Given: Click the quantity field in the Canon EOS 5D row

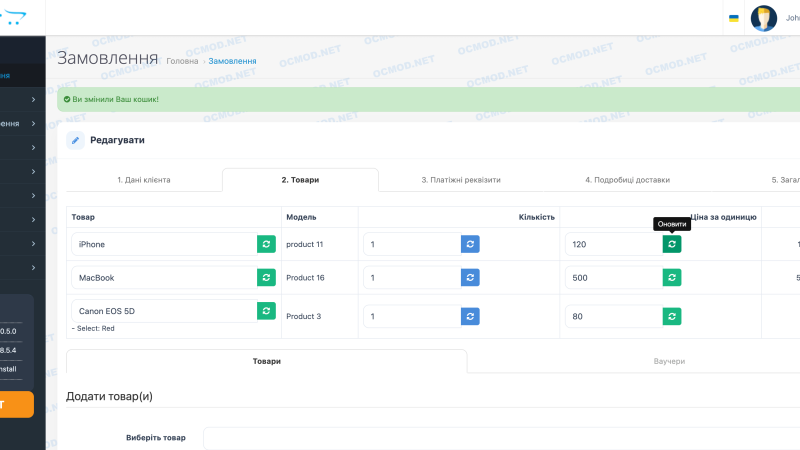Looking at the screenshot, I should [412, 316].
